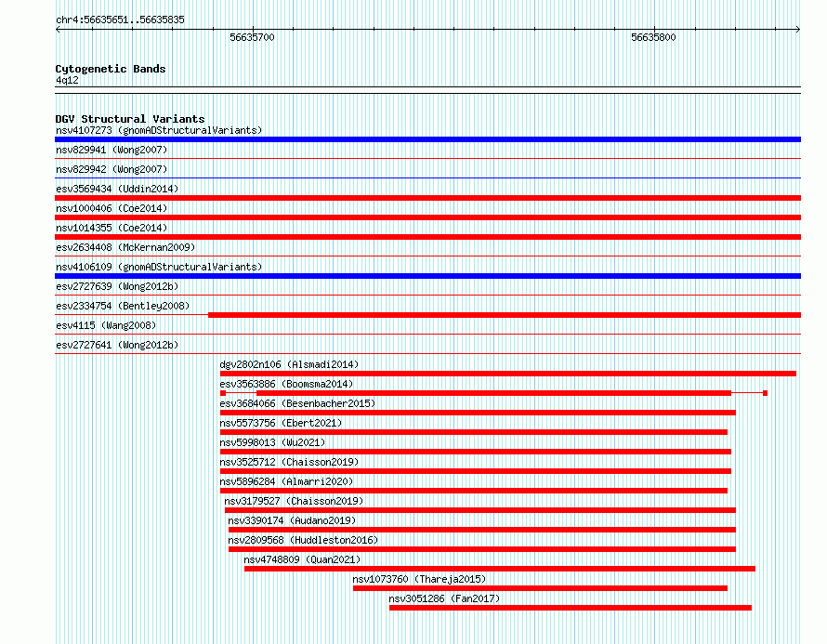The image size is (827, 644).
Task: Click the red bar of nsv3525712
Action: [x=476, y=471]
